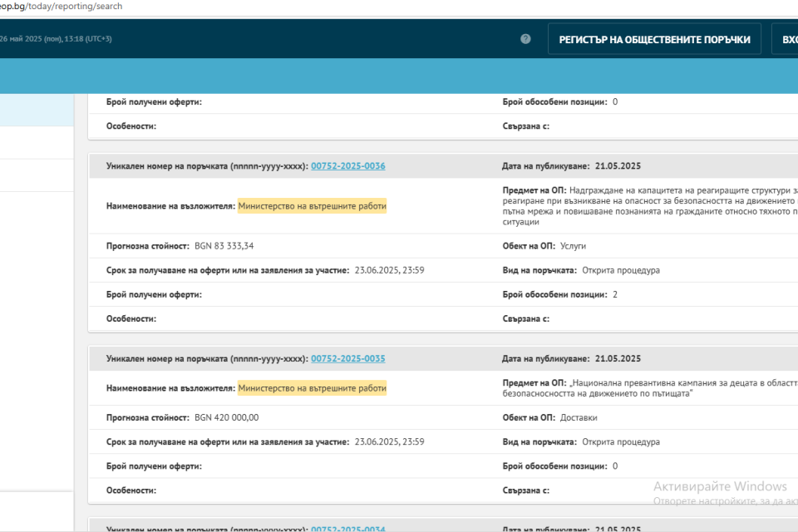Open procurement link 00752-2025-0035
Image resolution: width=798 pixels, height=532 pixels.
pos(348,358)
